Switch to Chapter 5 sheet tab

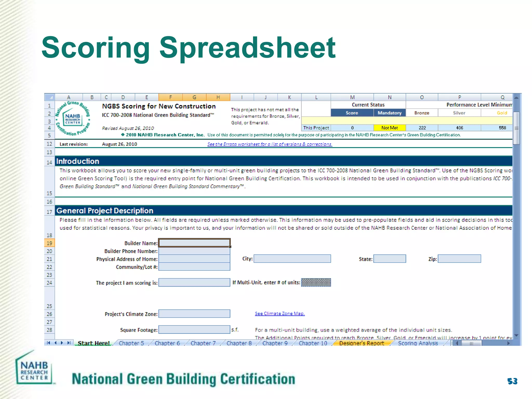(x=131, y=343)
